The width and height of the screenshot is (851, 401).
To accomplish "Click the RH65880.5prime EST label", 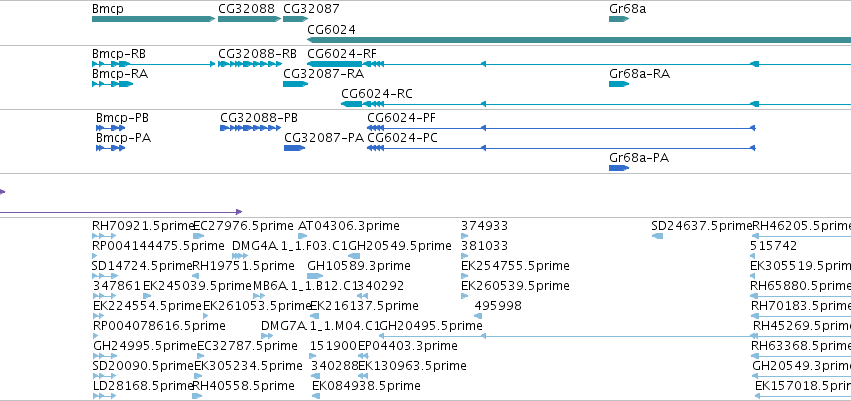I will [801, 286].
